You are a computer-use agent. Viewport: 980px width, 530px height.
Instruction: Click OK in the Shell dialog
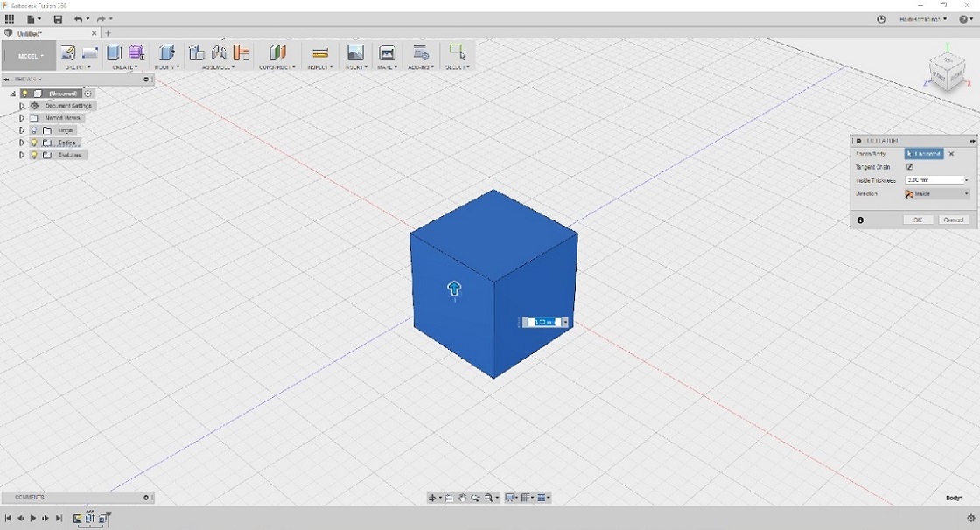(x=918, y=220)
